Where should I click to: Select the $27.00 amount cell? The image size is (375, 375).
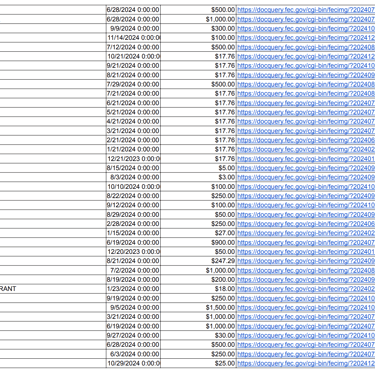(x=199, y=233)
